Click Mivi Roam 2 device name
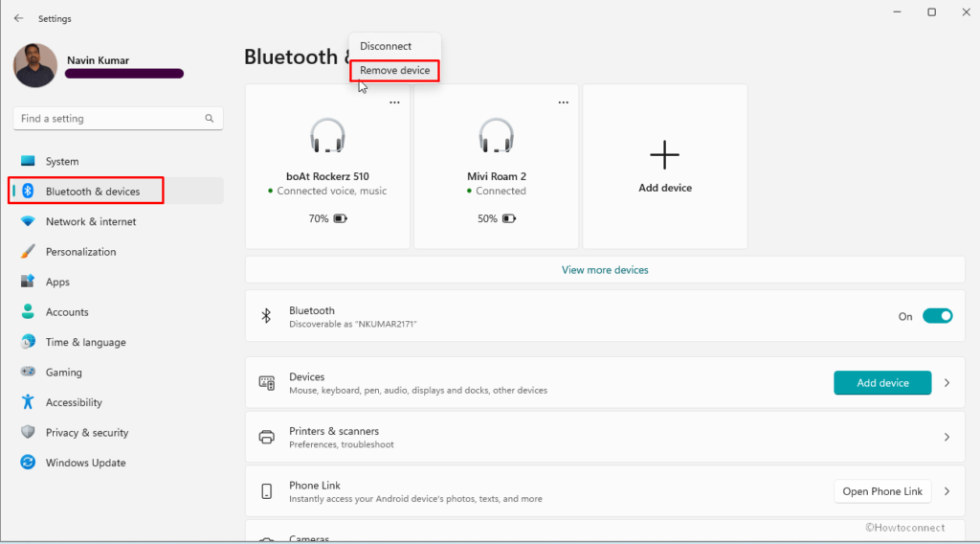This screenshot has height=544, width=980. pyautogui.click(x=497, y=176)
